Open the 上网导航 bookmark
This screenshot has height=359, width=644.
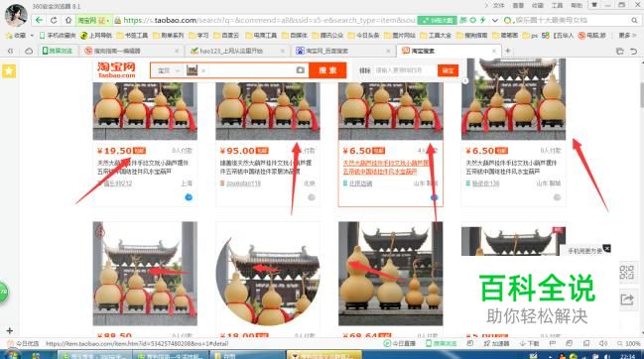coord(96,36)
